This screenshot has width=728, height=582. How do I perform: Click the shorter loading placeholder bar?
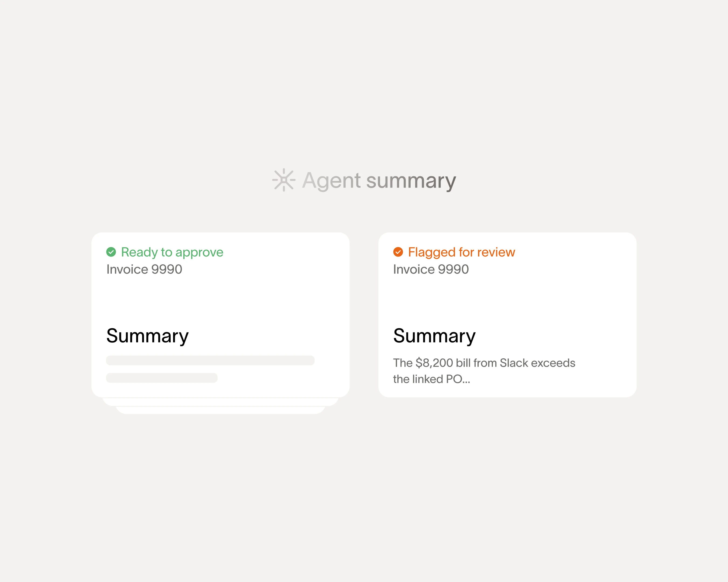point(162,378)
